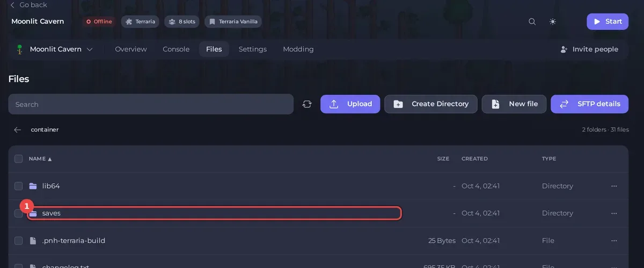Focus the files Search input field
Image resolution: width=644 pixels, height=268 pixels.
pyautogui.click(x=151, y=104)
